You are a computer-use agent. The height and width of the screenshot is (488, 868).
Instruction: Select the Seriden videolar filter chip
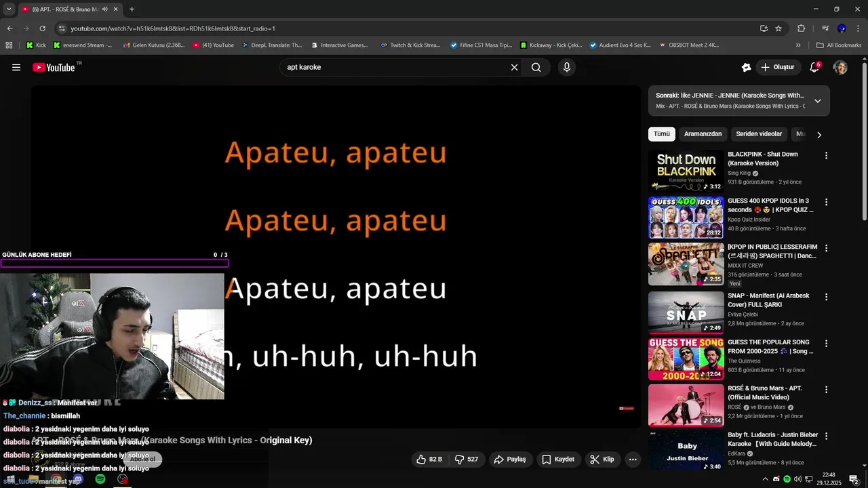pyautogui.click(x=759, y=134)
